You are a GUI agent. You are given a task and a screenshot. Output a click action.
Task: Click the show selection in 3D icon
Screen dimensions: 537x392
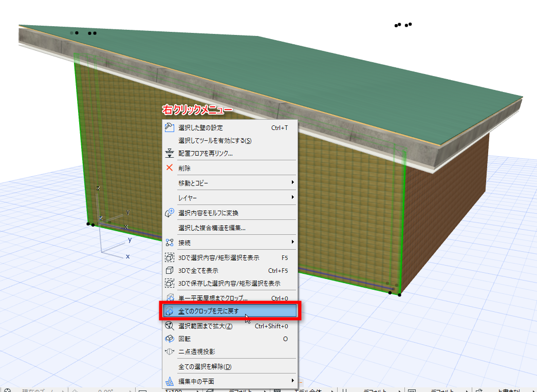pos(169,257)
